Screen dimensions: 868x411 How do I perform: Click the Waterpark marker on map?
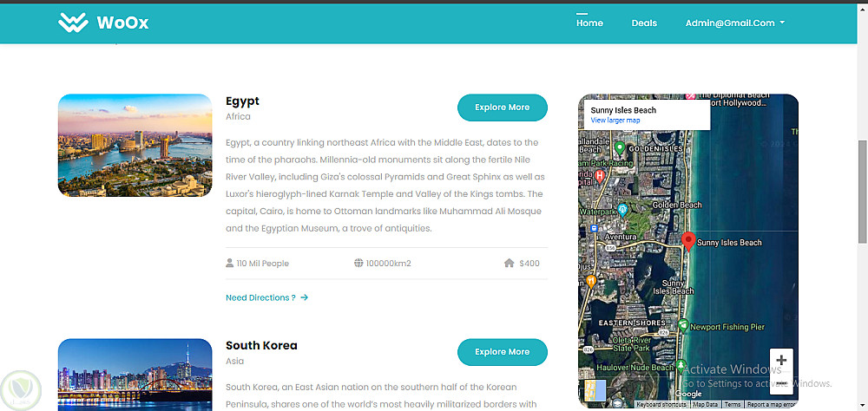tap(622, 210)
